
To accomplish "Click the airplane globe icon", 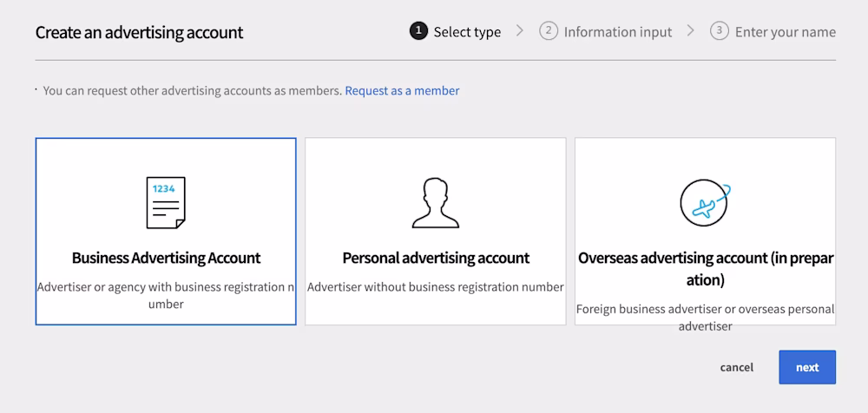I will point(705,203).
